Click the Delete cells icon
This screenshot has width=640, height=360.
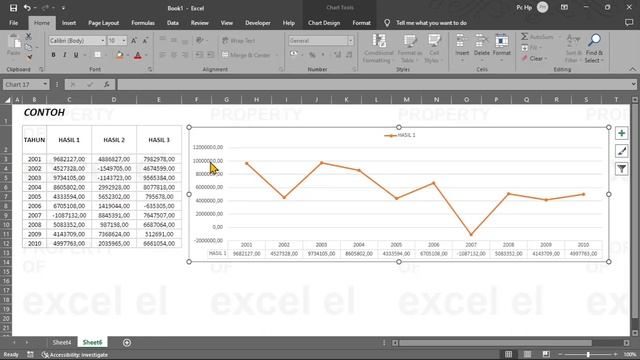[482, 42]
